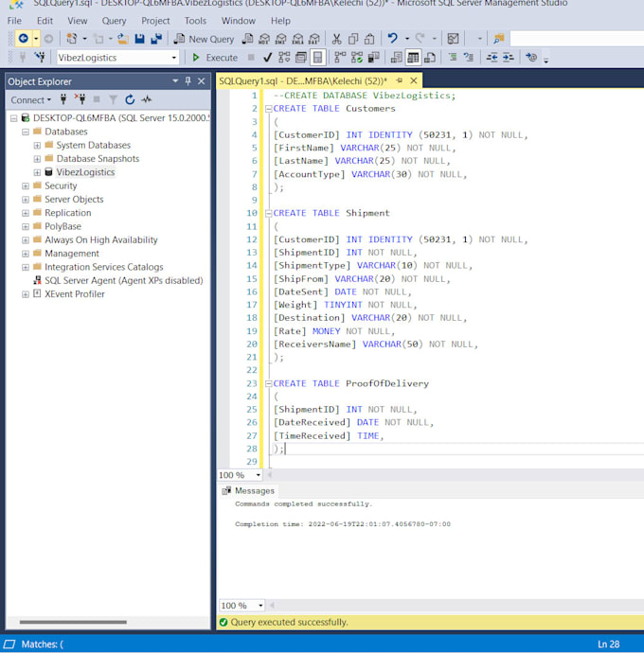Image resolution: width=644 pixels, height=653 pixels.
Task: Click Object Explorer horizontal scrollbar
Action: (x=73, y=622)
